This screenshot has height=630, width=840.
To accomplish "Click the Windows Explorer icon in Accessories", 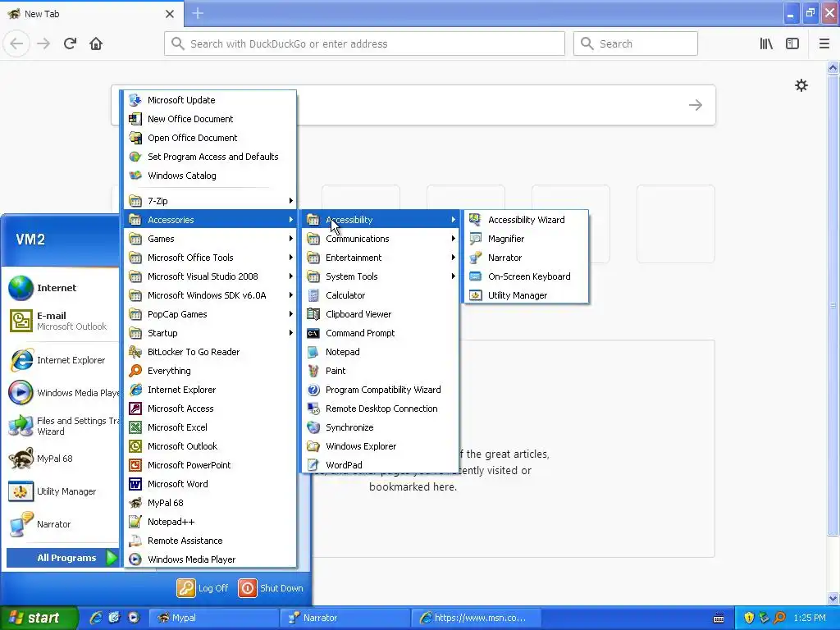I will pos(313,446).
